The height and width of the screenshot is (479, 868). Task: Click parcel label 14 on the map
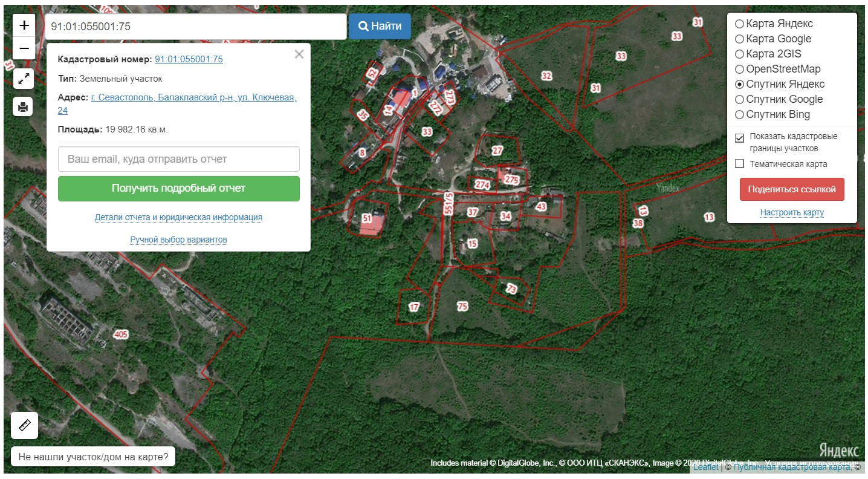pyautogui.click(x=389, y=110)
